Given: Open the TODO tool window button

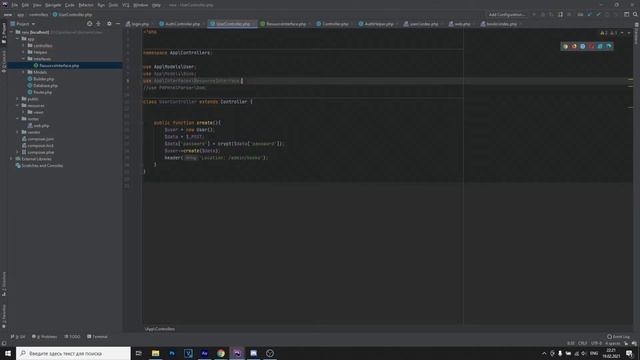Looking at the screenshot, I should [x=72, y=336].
